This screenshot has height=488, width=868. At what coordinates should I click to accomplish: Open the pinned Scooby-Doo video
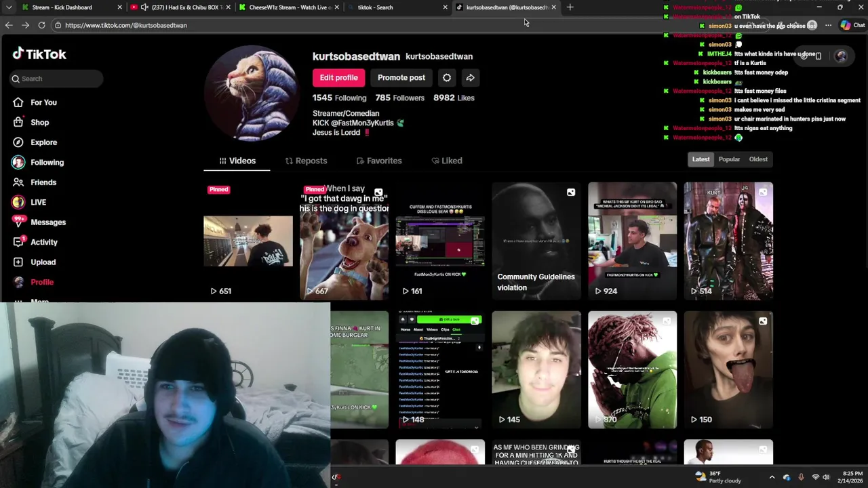(344, 241)
